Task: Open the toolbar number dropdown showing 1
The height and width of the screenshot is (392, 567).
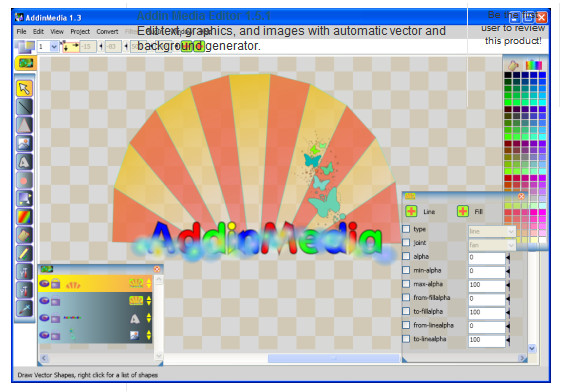Action: (x=48, y=47)
